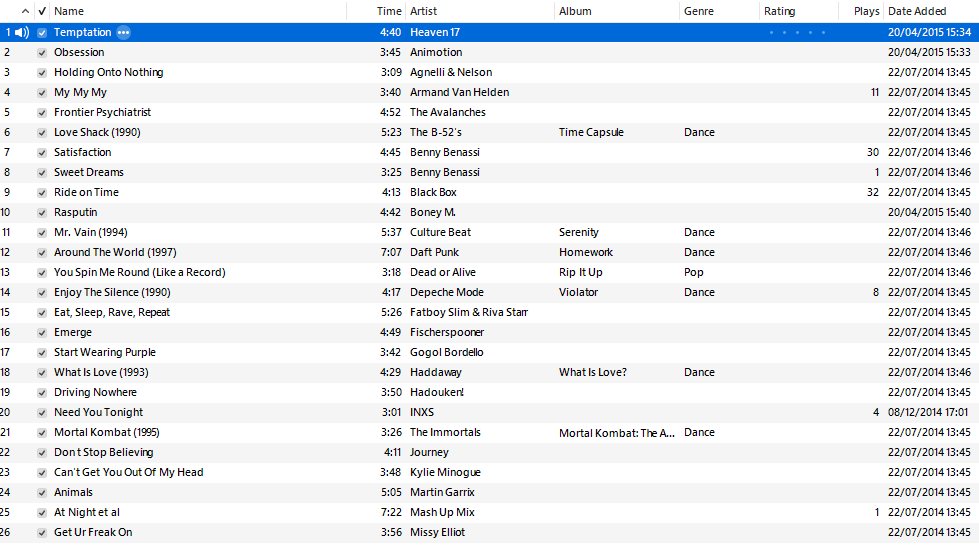Image resolution: width=979 pixels, height=545 pixels.
Task: Set star rating dots for Temptation
Action: click(797, 32)
